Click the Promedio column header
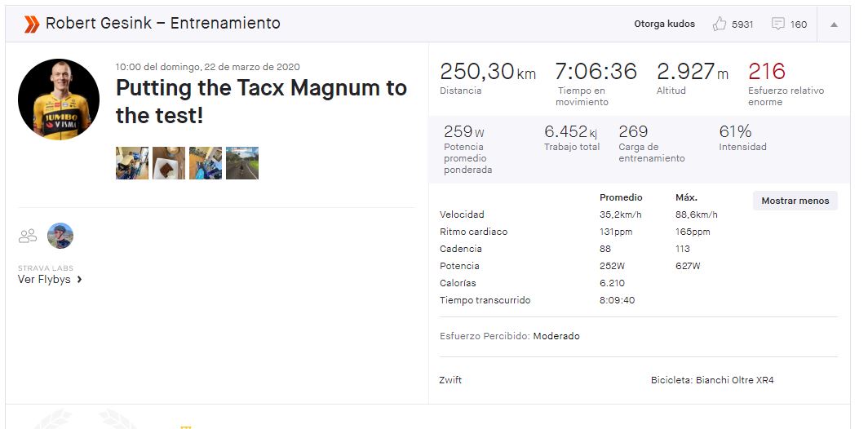Viewport: 868px width, 429px height. point(621,197)
